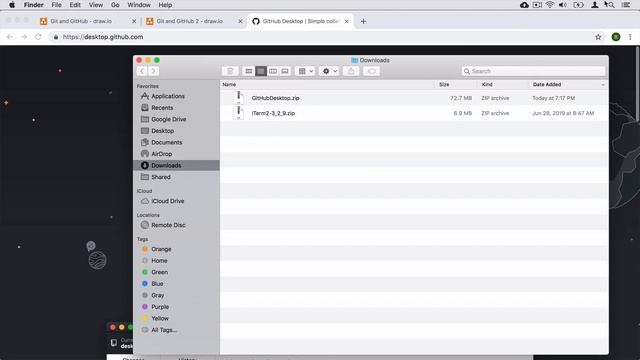The height and width of the screenshot is (360, 640).
Task: Open the Window menu
Action: click(x=139, y=5)
